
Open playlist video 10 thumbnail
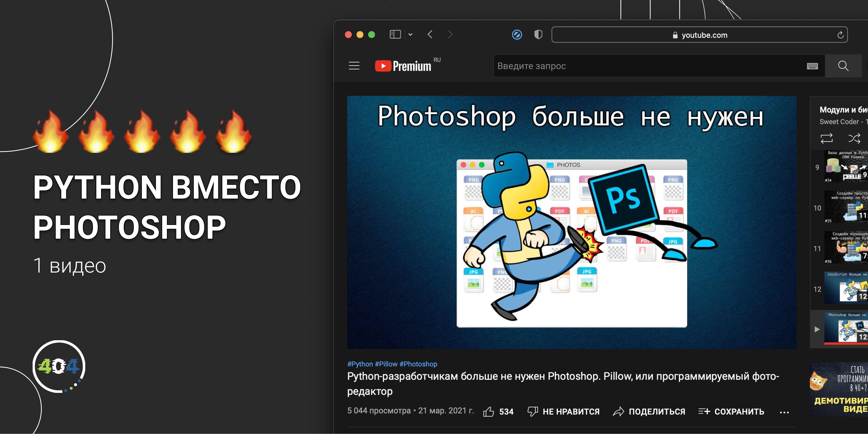(x=846, y=207)
